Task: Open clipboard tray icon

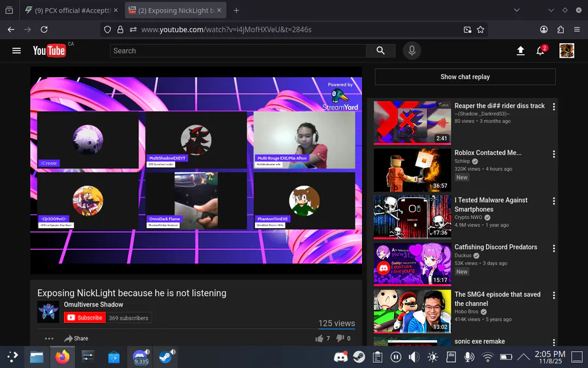Action: 377,357
